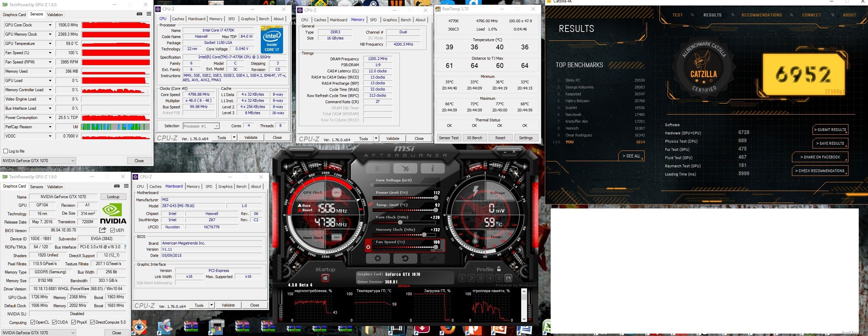This screenshot has width=868, height=336.
Task: Open CONNECT tab in Catzilla
Action: 811,15
